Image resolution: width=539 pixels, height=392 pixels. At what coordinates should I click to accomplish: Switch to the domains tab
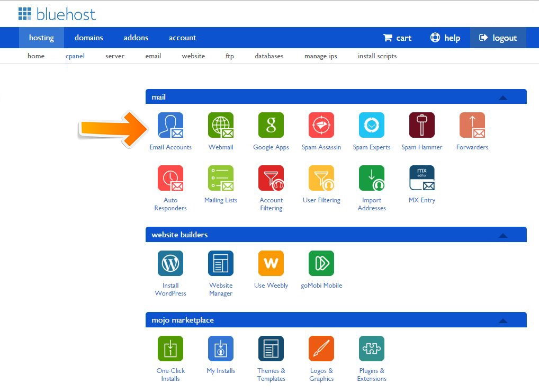coord(89,38)
